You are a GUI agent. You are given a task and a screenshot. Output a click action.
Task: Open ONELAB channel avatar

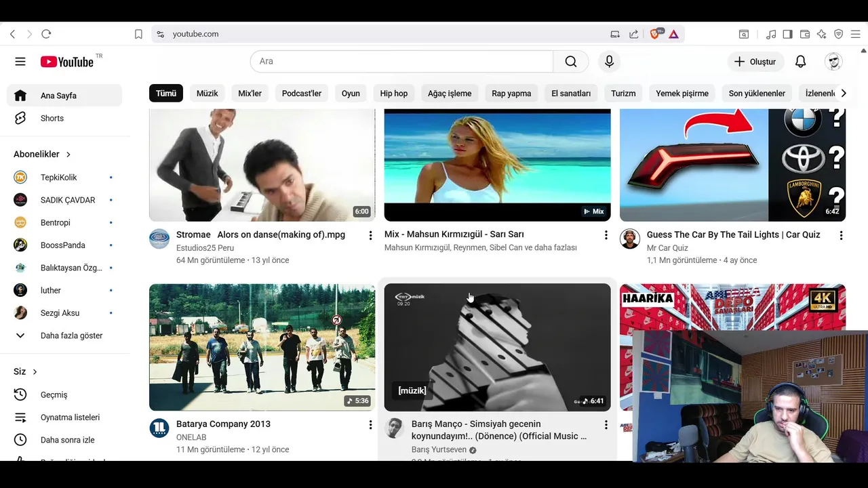pos(159,428)
